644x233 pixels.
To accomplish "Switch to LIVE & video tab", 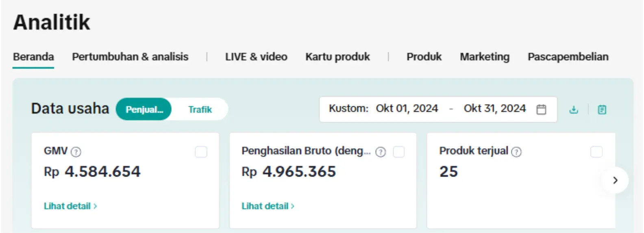I will click(x=256, y=57).
